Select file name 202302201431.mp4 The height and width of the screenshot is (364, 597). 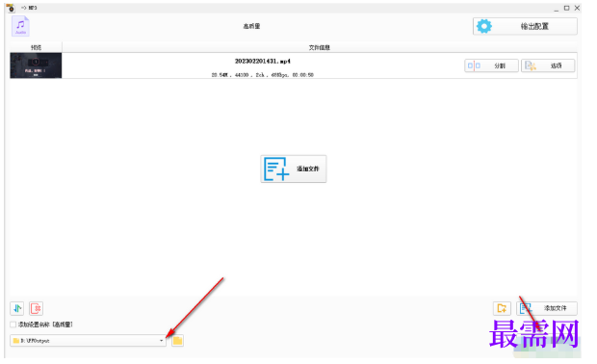262,61
